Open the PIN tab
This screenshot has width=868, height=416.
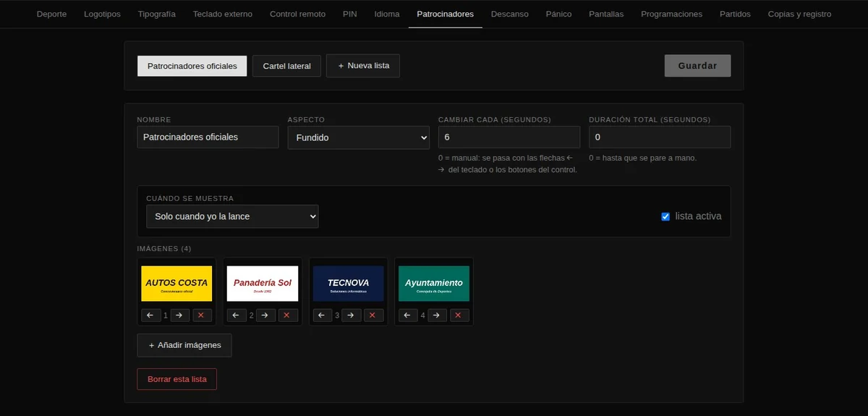coord(350,14)
